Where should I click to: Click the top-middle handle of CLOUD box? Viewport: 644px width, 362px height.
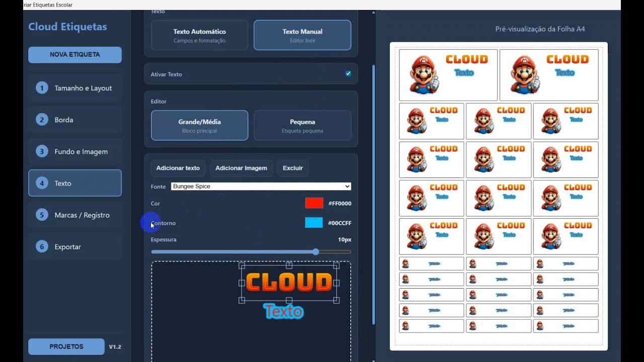click(x=289, y=265)
